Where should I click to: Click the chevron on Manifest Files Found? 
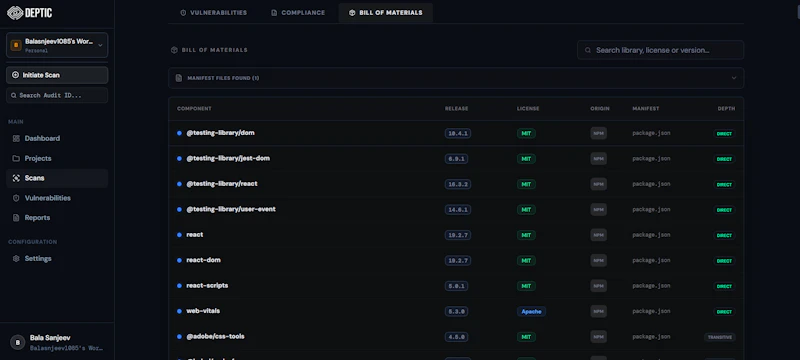point(734,78)
